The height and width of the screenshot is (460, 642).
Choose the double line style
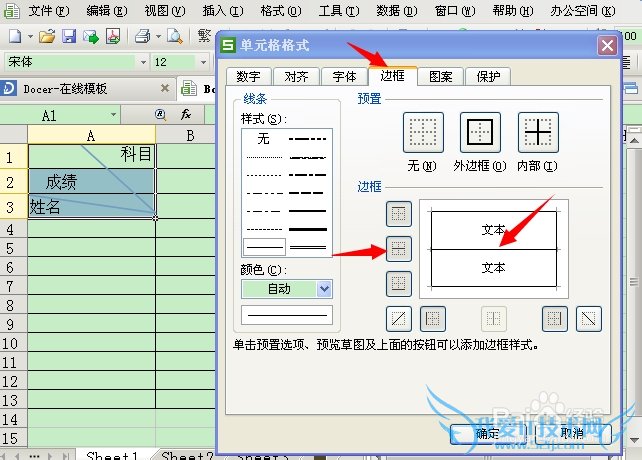point(308,247)
